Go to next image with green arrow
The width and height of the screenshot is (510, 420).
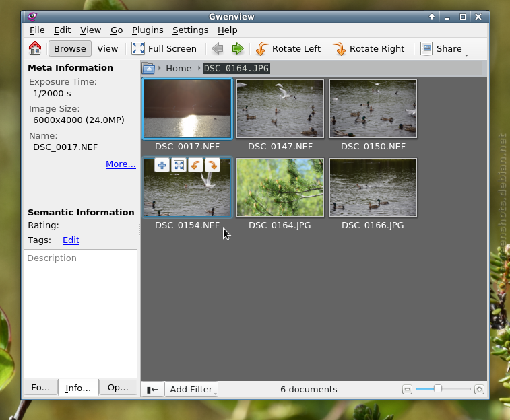tap(238, 48)
